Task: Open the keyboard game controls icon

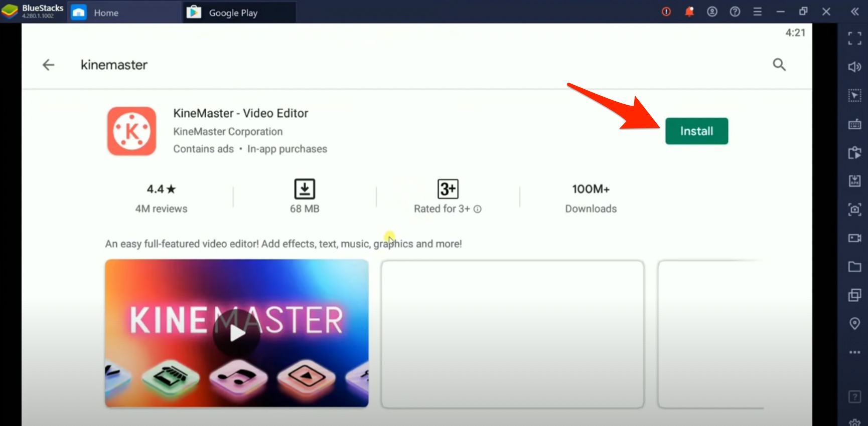Action: tap(854, 124)
